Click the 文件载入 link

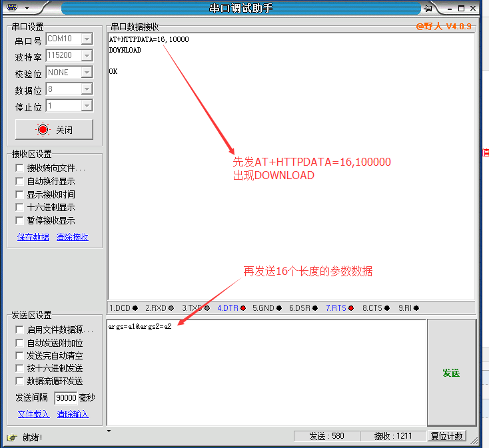click(x=33, y=414)
